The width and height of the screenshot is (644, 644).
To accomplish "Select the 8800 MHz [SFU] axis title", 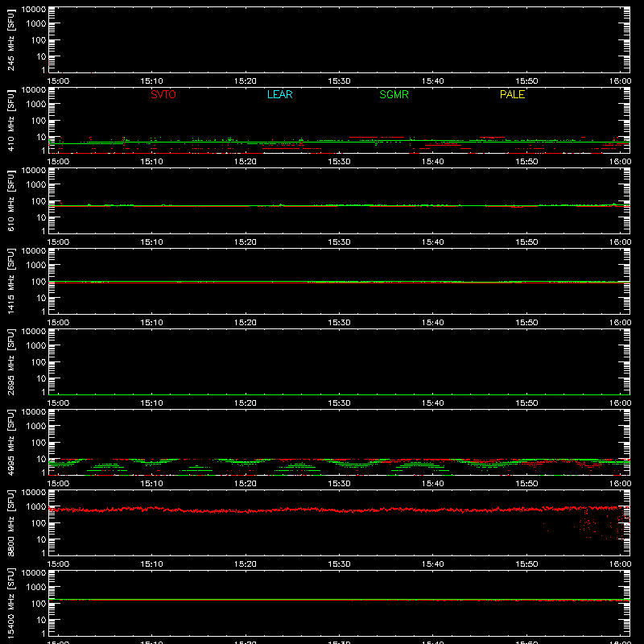I will (10, 523).
